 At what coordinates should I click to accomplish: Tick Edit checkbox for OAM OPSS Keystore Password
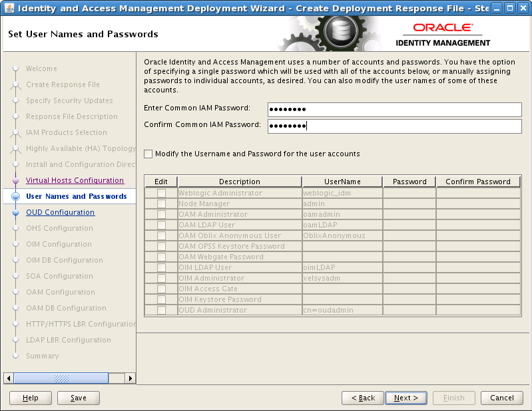[161, 246]
